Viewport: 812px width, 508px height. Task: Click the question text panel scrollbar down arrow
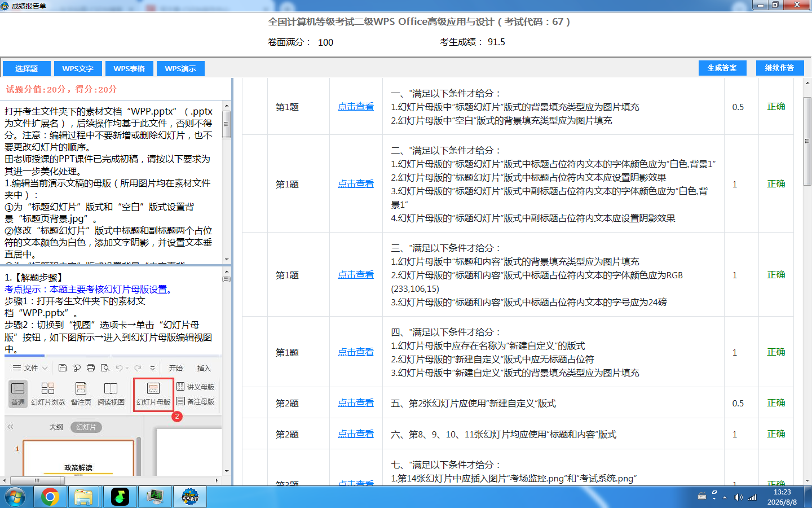227,259
